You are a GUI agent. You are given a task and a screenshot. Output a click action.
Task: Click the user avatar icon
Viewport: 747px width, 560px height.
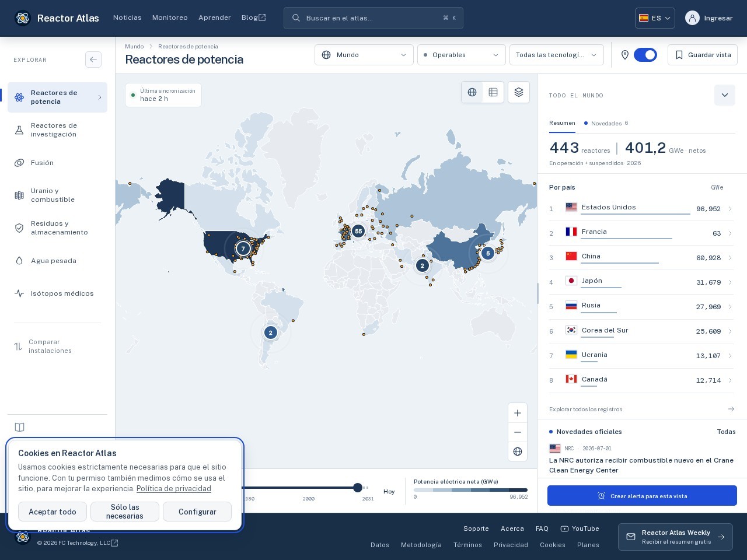692,18
